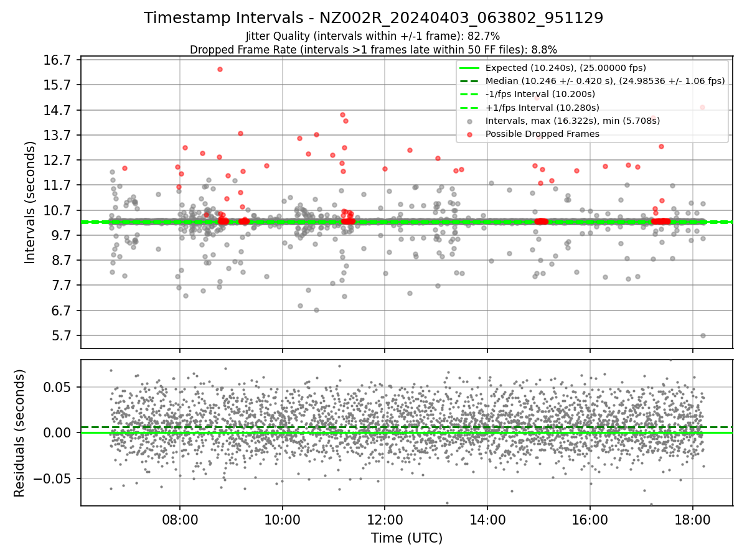Click the plot title "Timestamp Intervals - NZ002R_20240403_063802_951129"
The height and width of the screenshot is (560, 747).
374,18
